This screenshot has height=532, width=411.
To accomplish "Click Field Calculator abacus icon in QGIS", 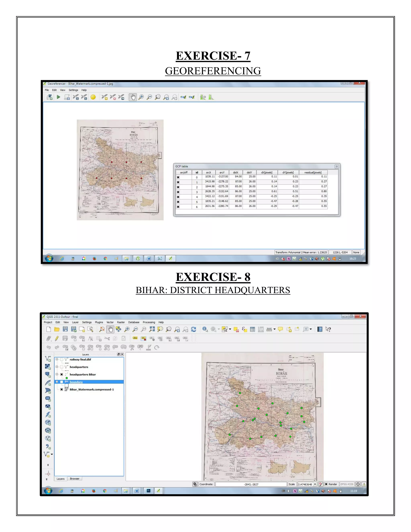I will tap(261, 329).
